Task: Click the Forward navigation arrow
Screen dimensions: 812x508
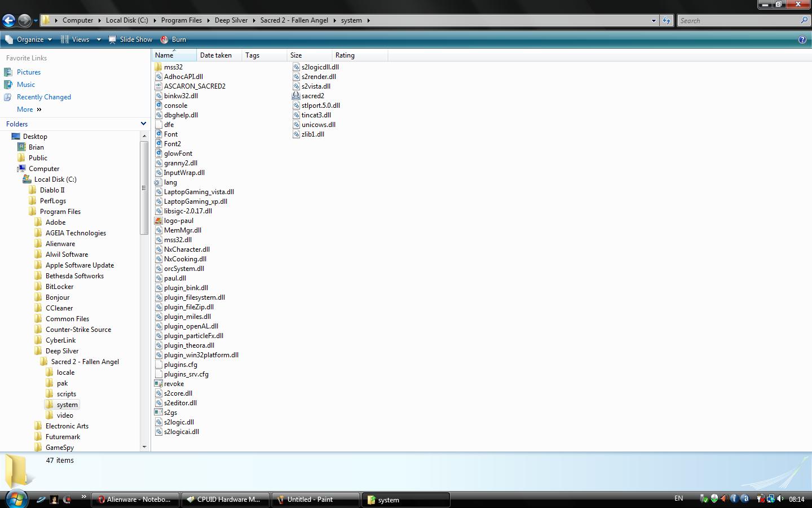Action: point(24,21)
